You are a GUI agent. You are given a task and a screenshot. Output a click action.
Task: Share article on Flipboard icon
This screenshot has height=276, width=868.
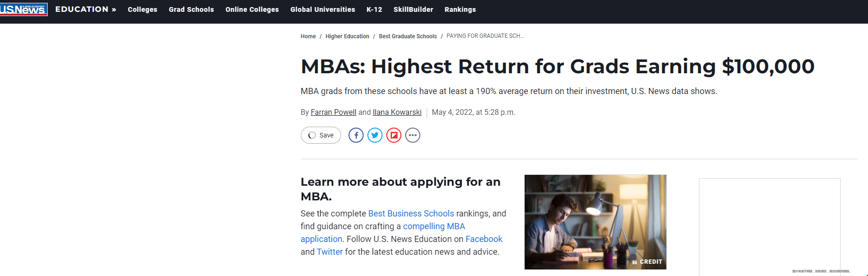tap(394, 135)
